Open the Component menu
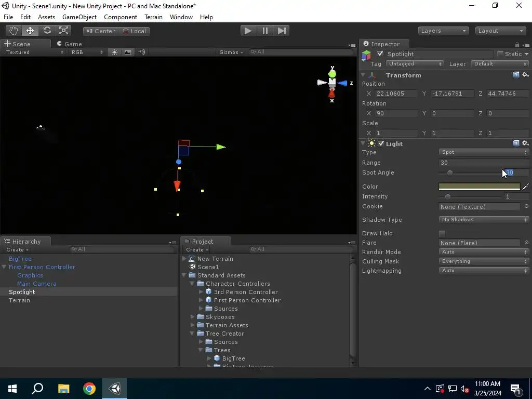The image size is (532, 399). (121, 17)
